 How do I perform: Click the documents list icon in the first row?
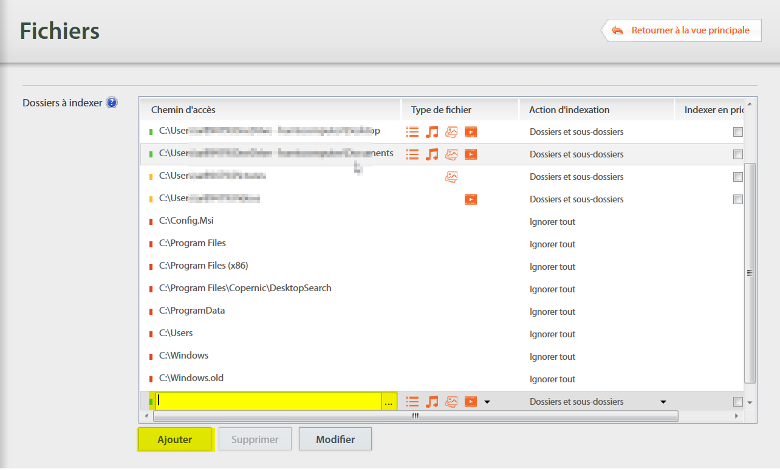click(412, 132)
